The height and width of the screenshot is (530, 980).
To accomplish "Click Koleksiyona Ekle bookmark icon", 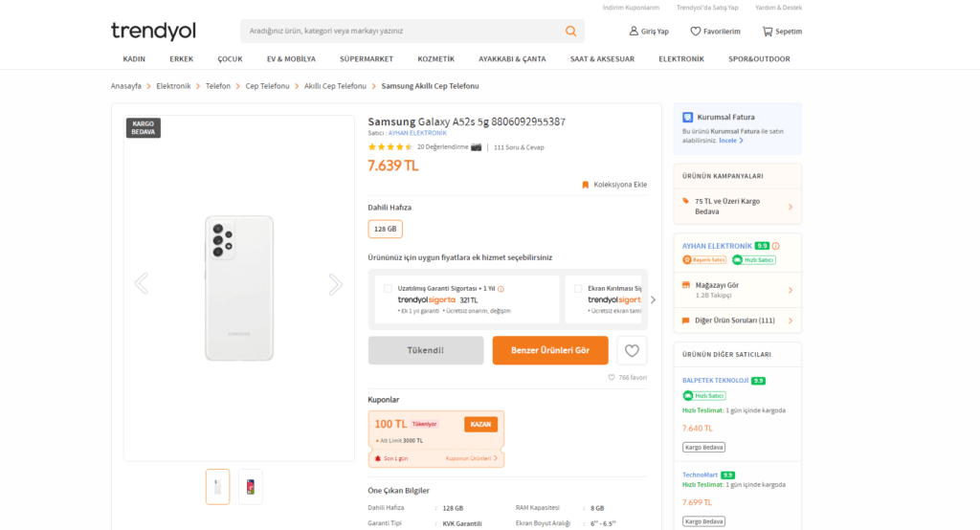I will click(586, 185).
